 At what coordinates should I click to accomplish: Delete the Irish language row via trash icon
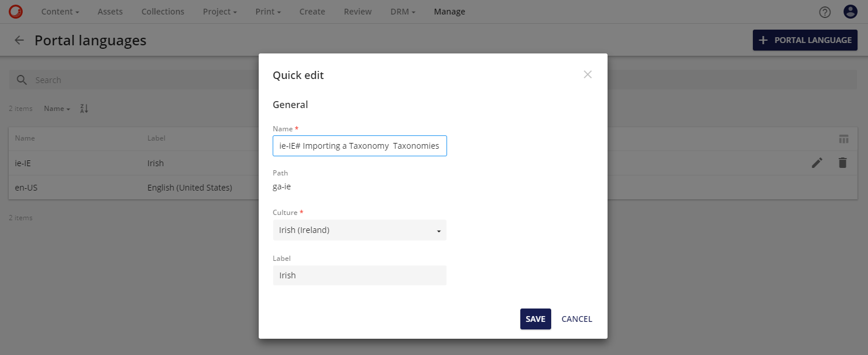pos(842,163)
